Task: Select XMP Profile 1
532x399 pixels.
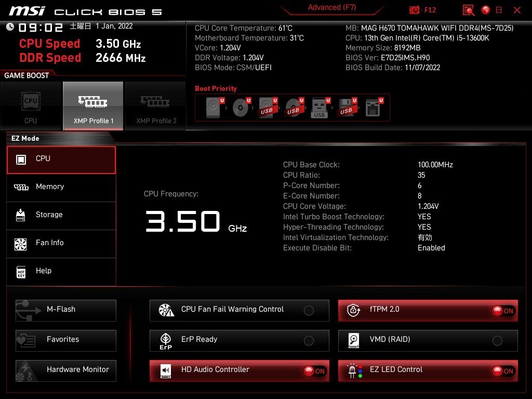Action: click(x=93, y=106)
